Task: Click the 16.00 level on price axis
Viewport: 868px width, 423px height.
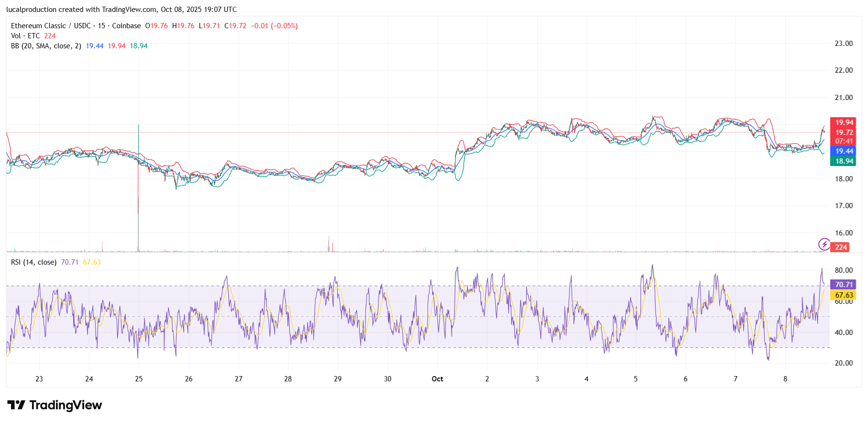Action: (844, 233)
